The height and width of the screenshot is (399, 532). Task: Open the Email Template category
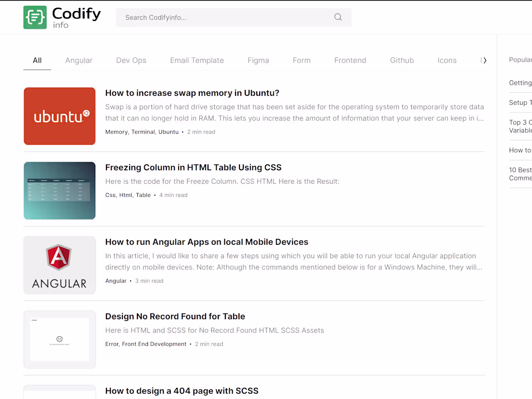(x=197, y=60)
